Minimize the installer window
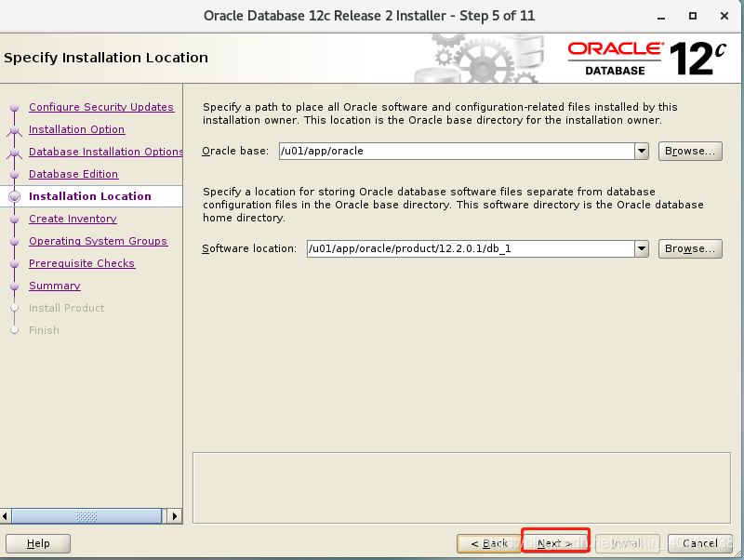This screenshot has height=560, width=744. click(661, 16)
